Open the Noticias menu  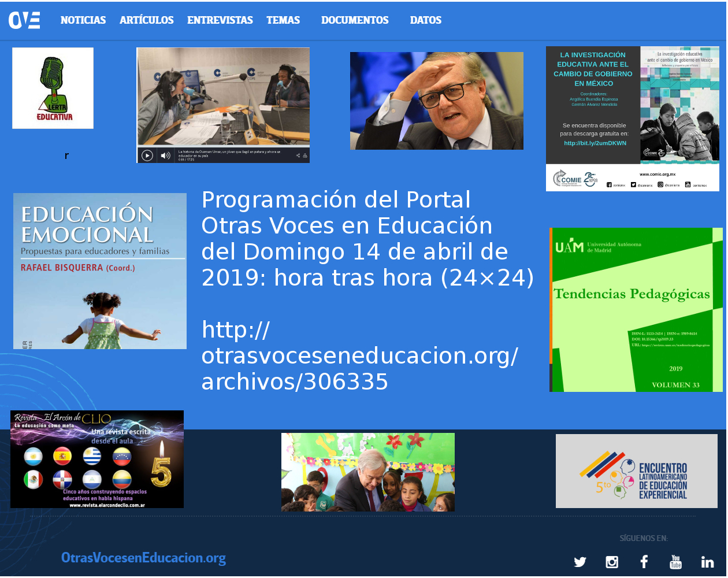click(83, 20)
